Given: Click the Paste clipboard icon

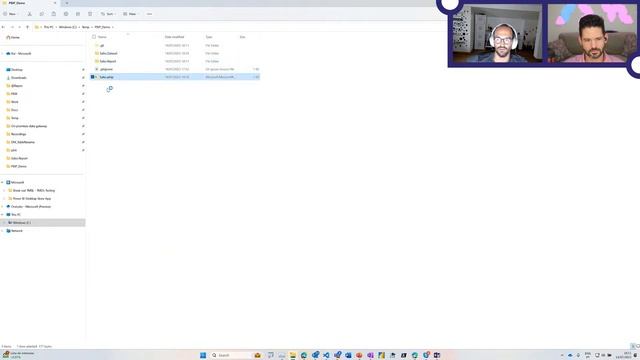Looking at the screenshot, I should click(x=53, y=14).
